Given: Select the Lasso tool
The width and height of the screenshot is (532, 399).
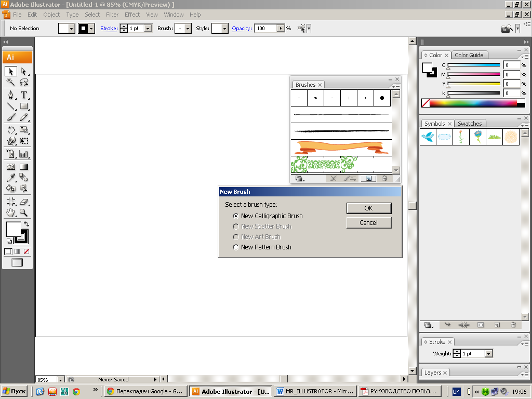Looking at the screenshot, I should (24, 82).
